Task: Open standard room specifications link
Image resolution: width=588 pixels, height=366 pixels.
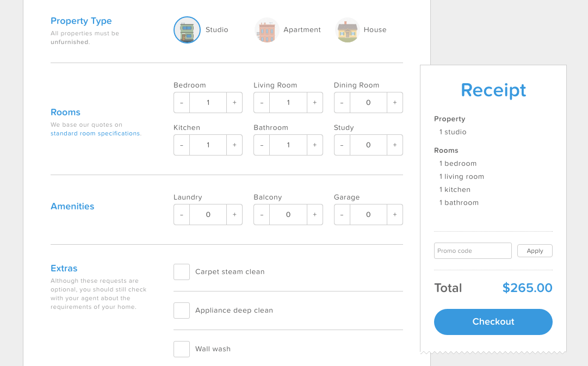Action: pyautogui.click(x=95, y=133)
